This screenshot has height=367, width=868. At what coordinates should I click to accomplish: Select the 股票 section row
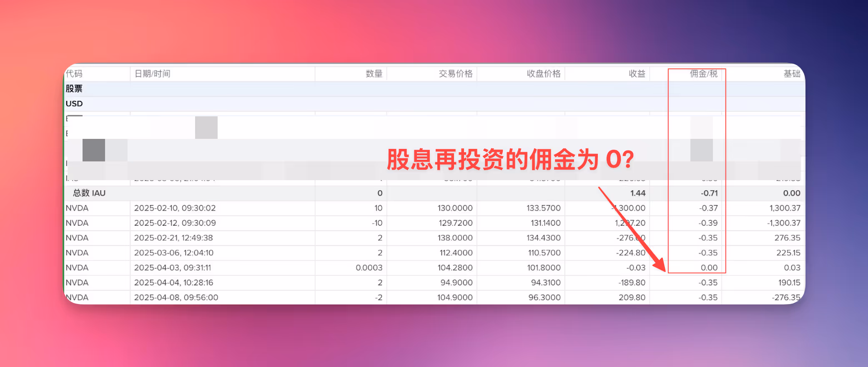[434, 89]
